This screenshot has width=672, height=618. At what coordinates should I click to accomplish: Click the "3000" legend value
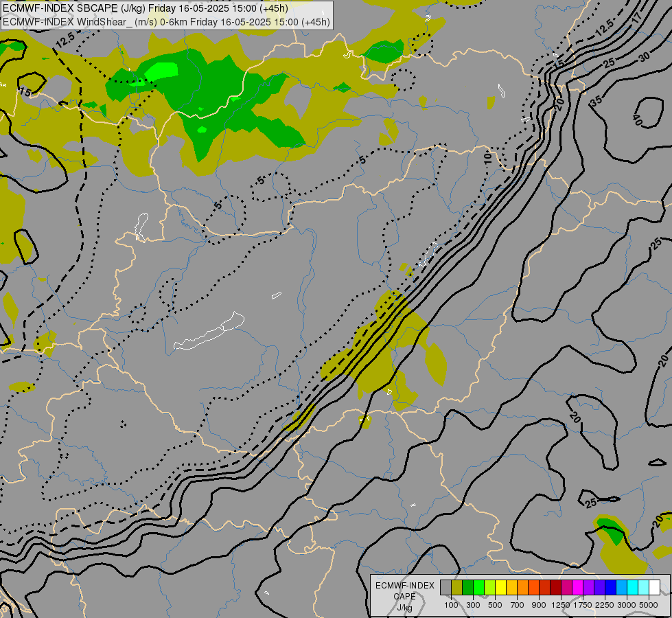(x=627, y=605)
